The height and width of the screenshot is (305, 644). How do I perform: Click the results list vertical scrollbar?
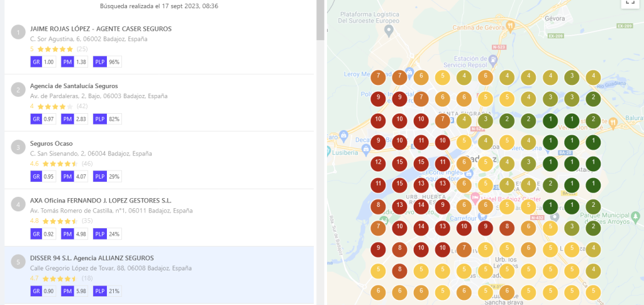[319, 19]
